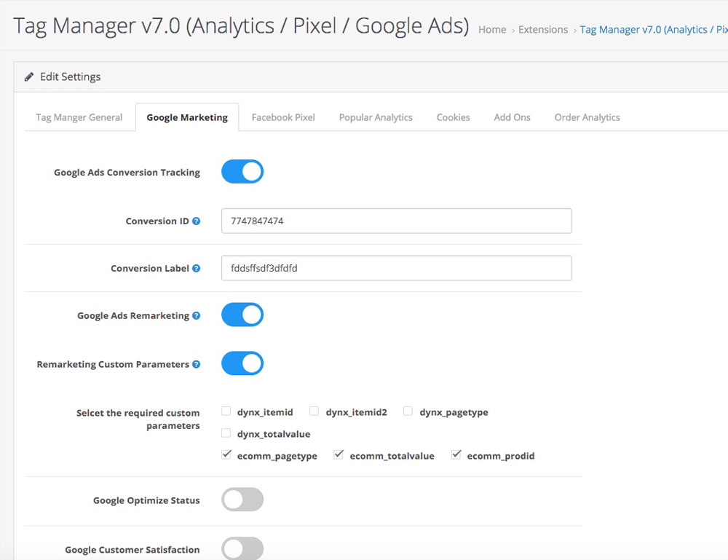Enable Google Customer Satisfaction switch
The image size is (728, 560).
(242, 548)
